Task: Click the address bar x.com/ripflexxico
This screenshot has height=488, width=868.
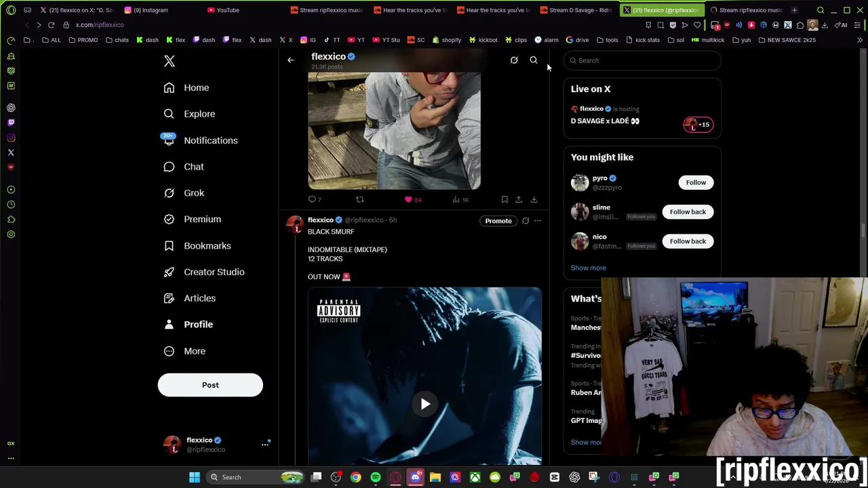Action: [100, 25]
